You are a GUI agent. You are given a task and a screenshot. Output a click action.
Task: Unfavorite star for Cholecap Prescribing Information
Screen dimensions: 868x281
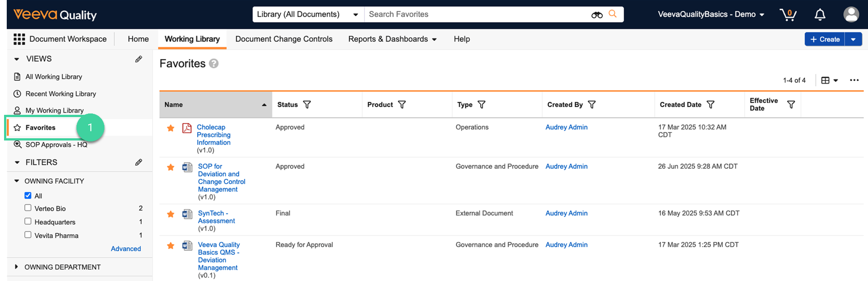(x=171, y=128)
